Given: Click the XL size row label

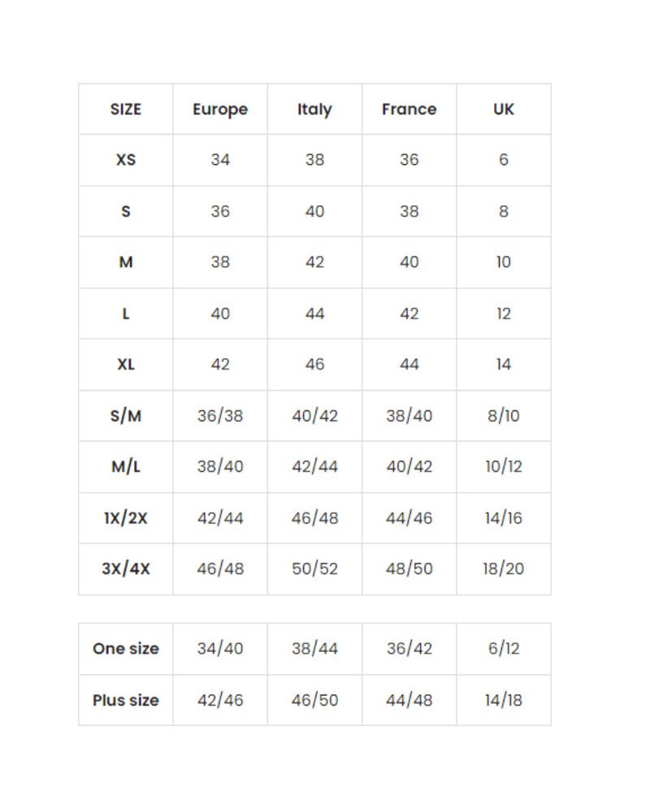Looking at the screenshot, I should pyautogui.click(x=126, y=365).
